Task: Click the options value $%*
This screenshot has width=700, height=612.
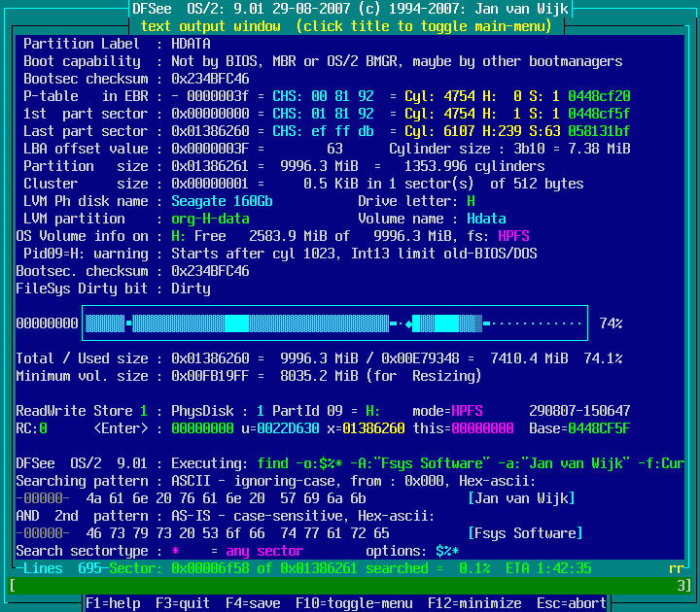Action: 447,551
